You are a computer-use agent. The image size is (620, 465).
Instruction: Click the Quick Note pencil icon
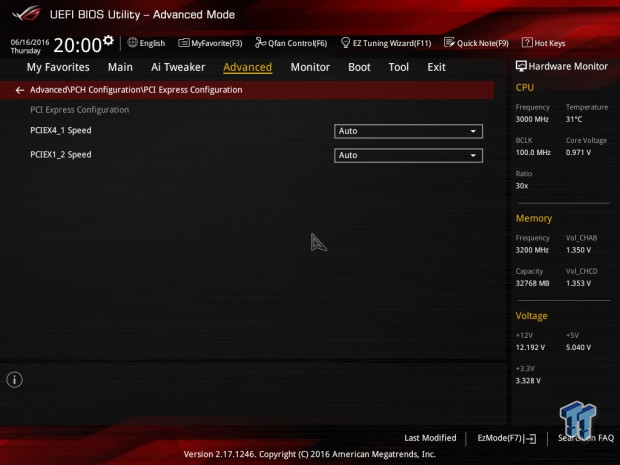[x=449, y=43]
